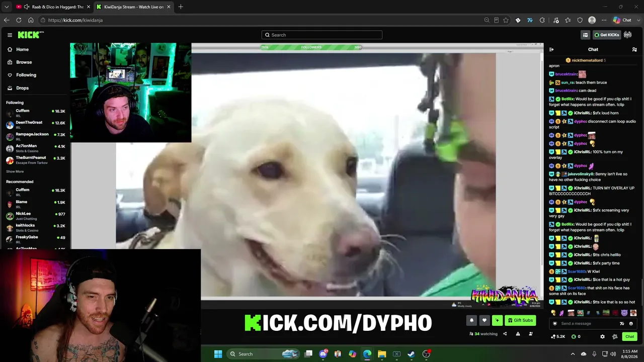Open a new browser tab
Screen dimensions: 644x362
tap(181, 7)
